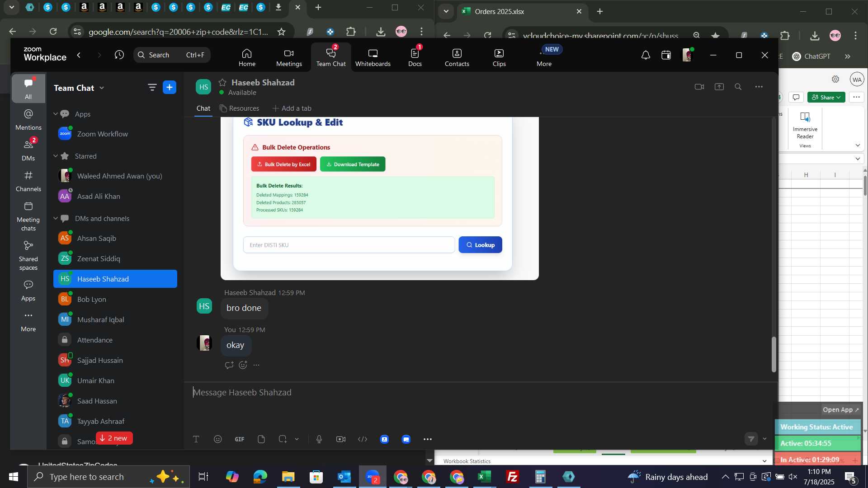Open the Contacts tab
868x488 pixels.
457,57
